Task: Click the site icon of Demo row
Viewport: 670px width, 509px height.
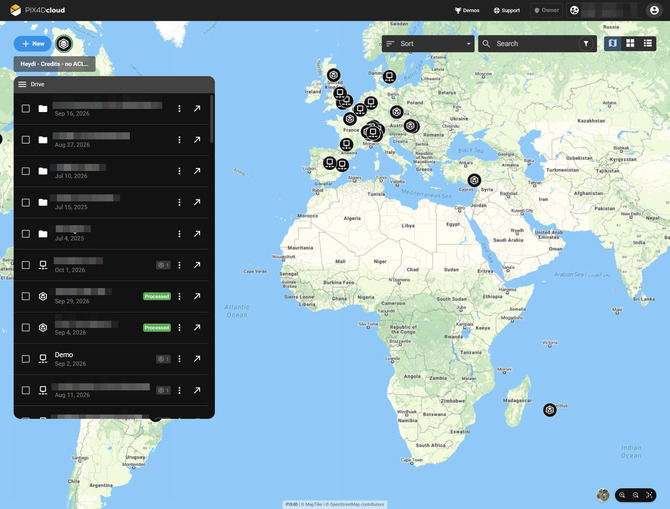Action: pyautogui.click(x=43, y=359)
